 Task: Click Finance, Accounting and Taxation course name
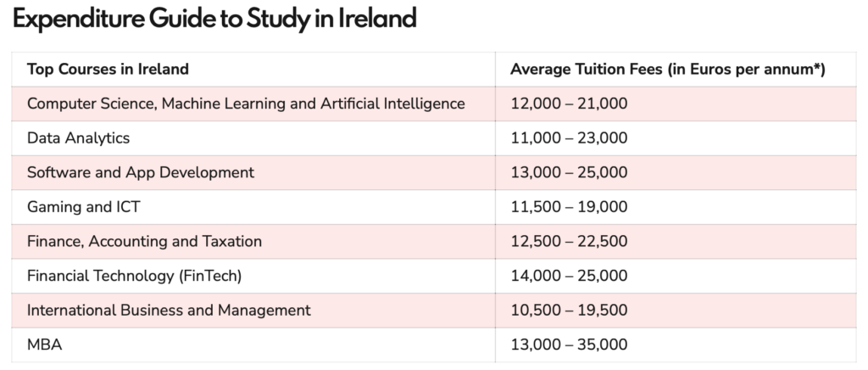tap(144, 241)
